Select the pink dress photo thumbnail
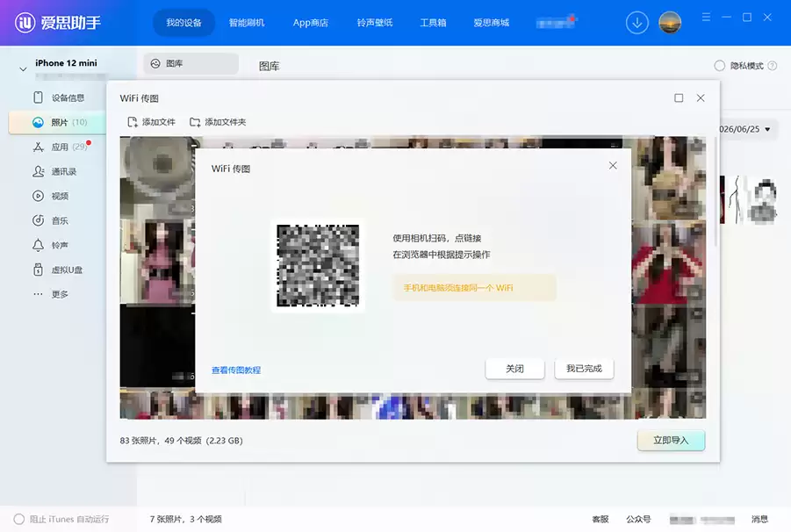791x532 pixels. click(x=157, y=262)
